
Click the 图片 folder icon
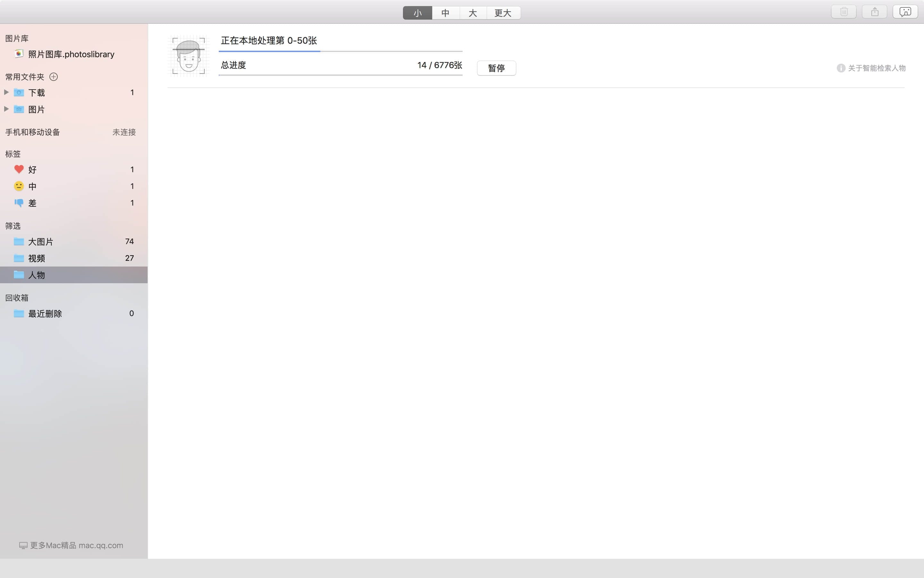(x=19, y=109)
